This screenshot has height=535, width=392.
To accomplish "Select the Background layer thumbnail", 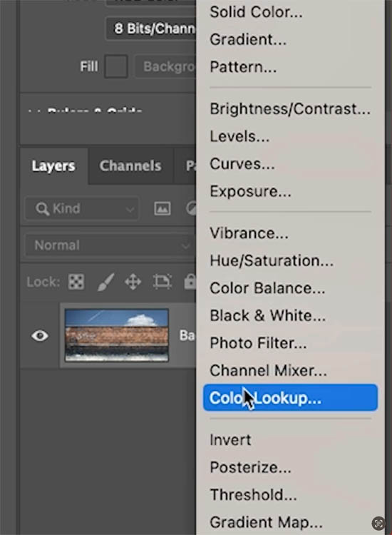I will click(117, 335).
